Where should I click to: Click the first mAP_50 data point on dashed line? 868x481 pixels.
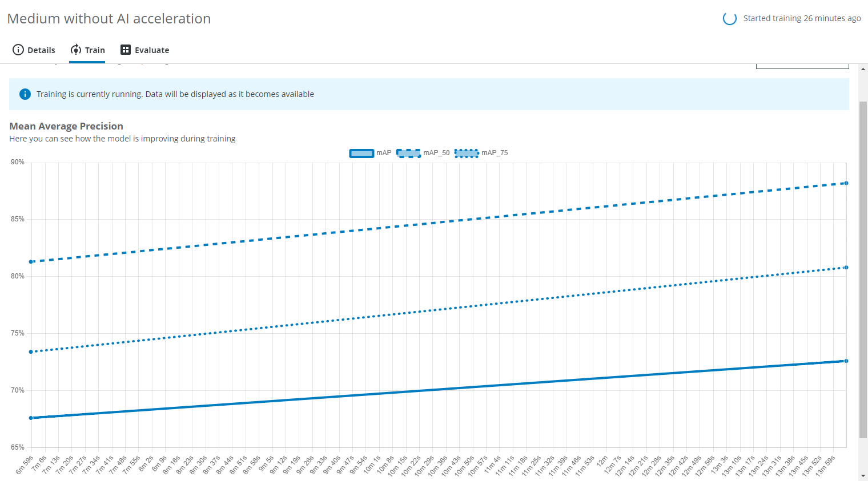click(31, 262)
